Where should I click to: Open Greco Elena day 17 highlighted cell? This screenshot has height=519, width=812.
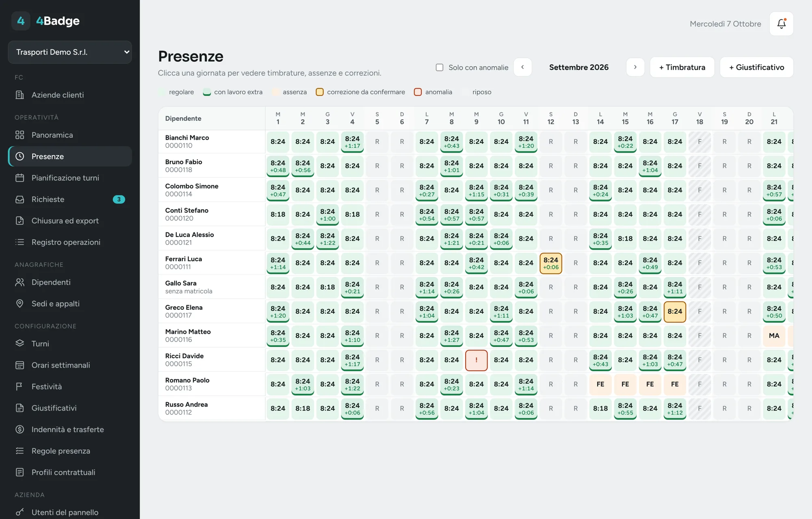coord(675,311)
